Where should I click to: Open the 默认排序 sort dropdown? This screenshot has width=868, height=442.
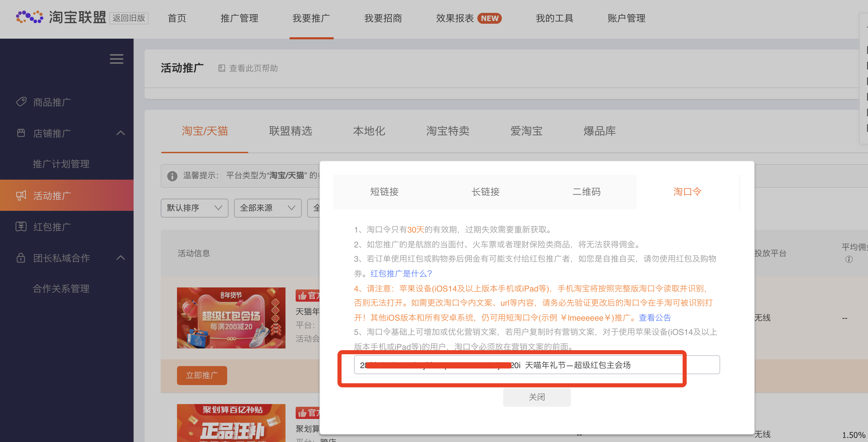pos(194,208)
